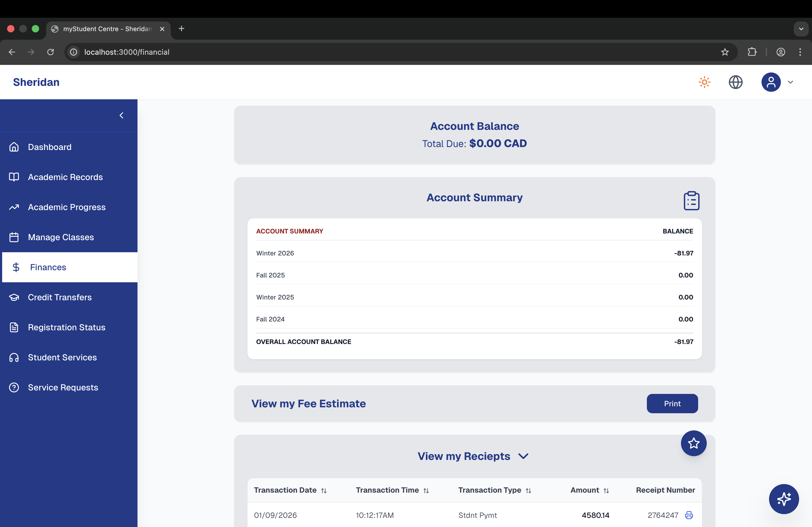Image resolution: width=812 pixels, height=527 pixels.
Task: Print receipt 2764247 via printer icon
Action: pos(689,515)
